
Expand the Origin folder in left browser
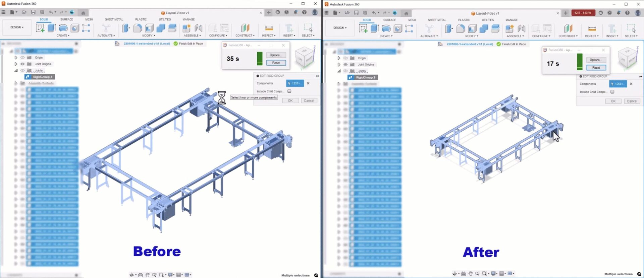16,58
